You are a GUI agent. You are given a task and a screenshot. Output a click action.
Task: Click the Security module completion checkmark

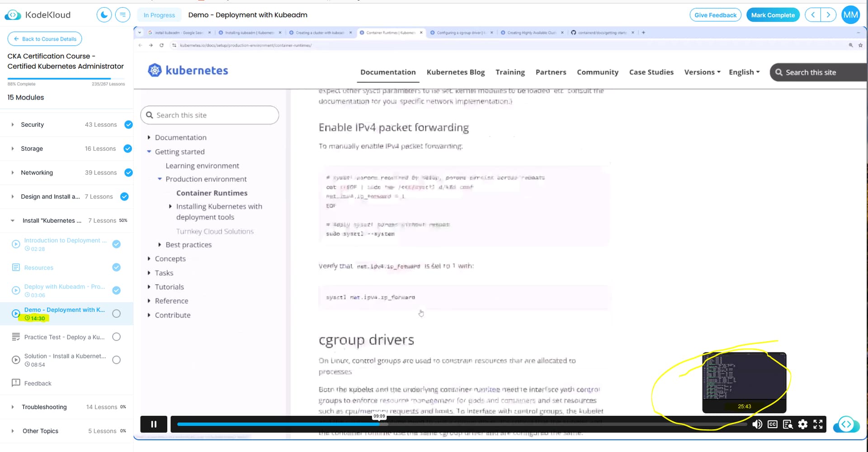[x=128, y=124]
